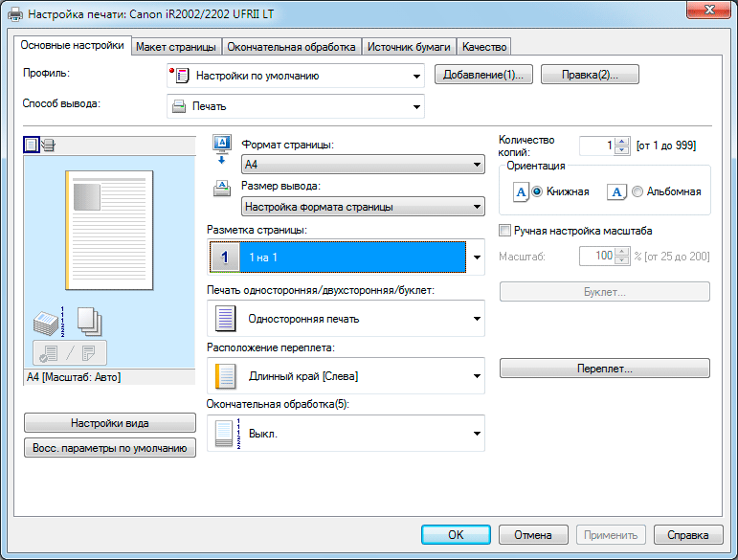The image size is (738, 560).
Task: Decrease the number of copies
Action: coord(622,150)
